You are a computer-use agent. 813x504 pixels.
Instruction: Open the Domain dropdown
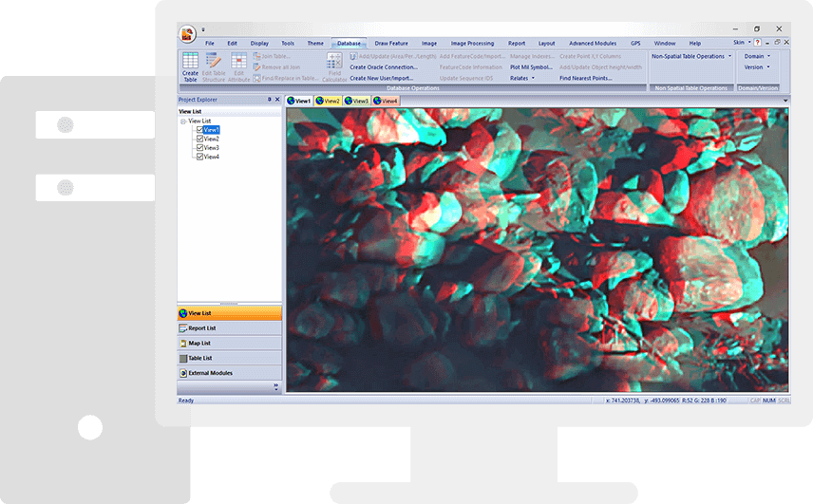point(757,56)
